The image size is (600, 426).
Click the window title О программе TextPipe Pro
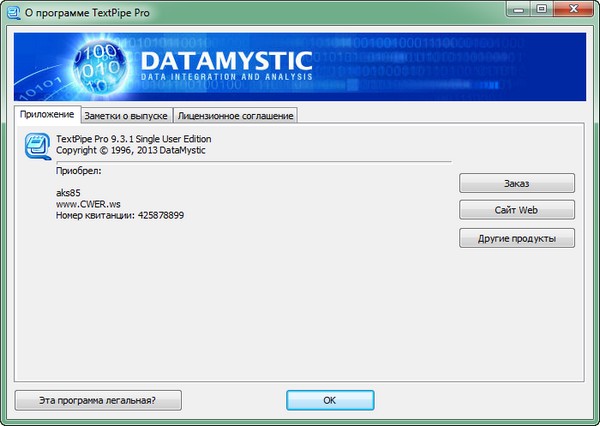coord(87,13)
